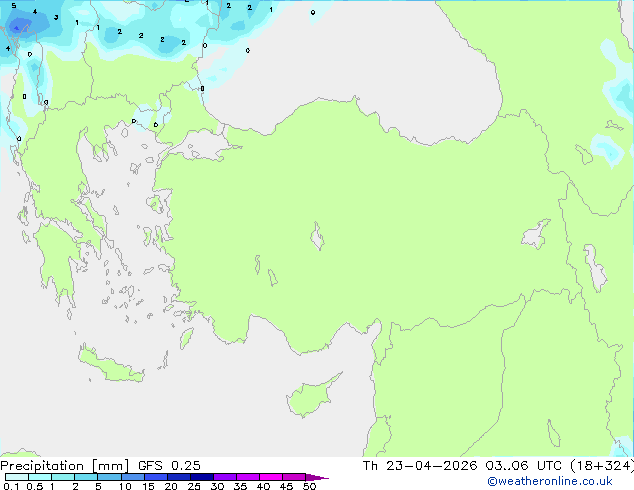Select the legend label 35
Viewport: 634px width, 490px height.
tap(240, 486)
